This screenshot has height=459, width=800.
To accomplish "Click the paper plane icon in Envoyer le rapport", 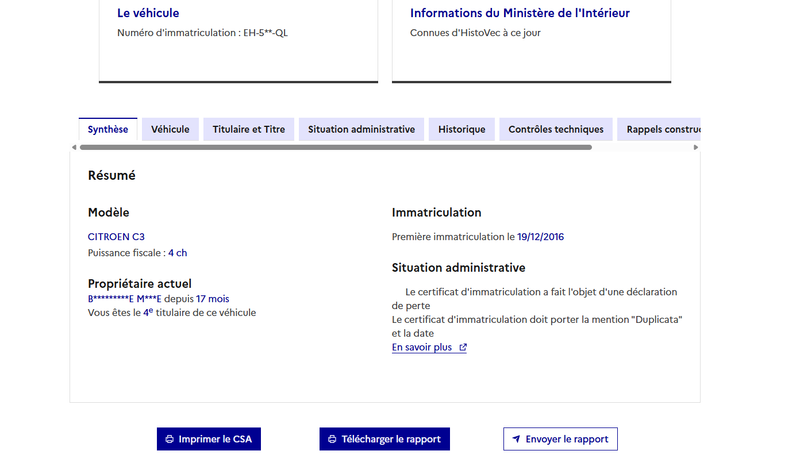I will pos(516,439).
